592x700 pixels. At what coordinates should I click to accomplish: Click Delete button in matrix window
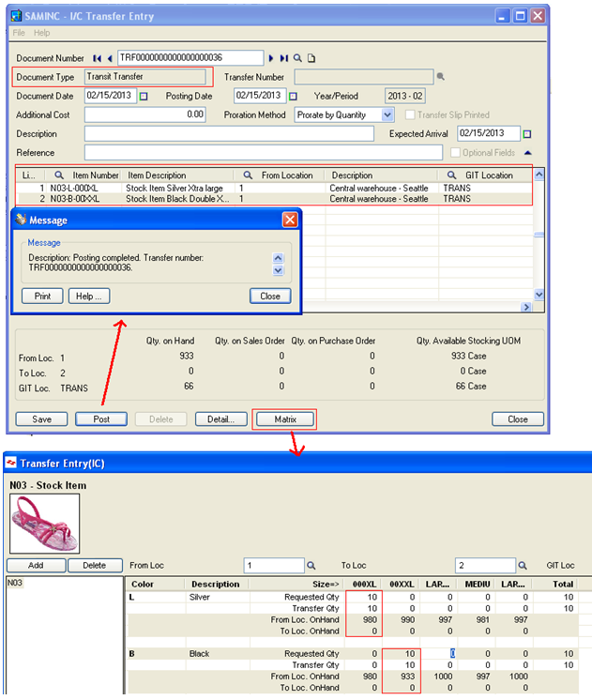[x=94, y=566]
